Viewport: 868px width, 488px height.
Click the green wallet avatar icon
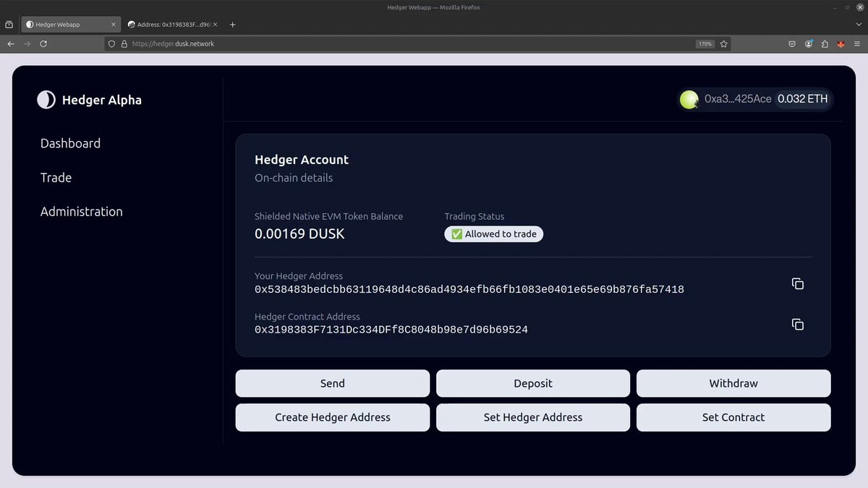pyautogui.click(x=689, y=99)
